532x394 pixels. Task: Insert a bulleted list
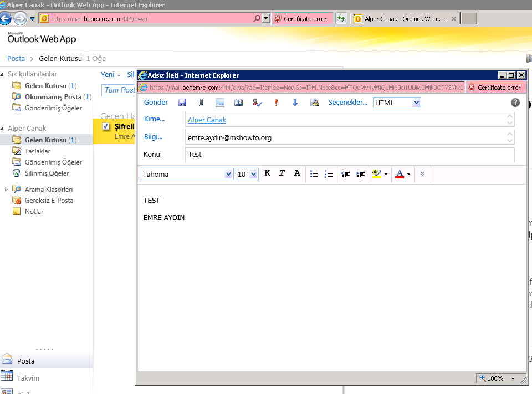coord(314,174)
